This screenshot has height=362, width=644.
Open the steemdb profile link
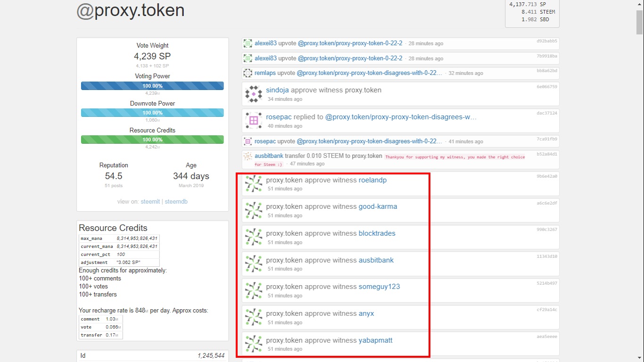176,202
